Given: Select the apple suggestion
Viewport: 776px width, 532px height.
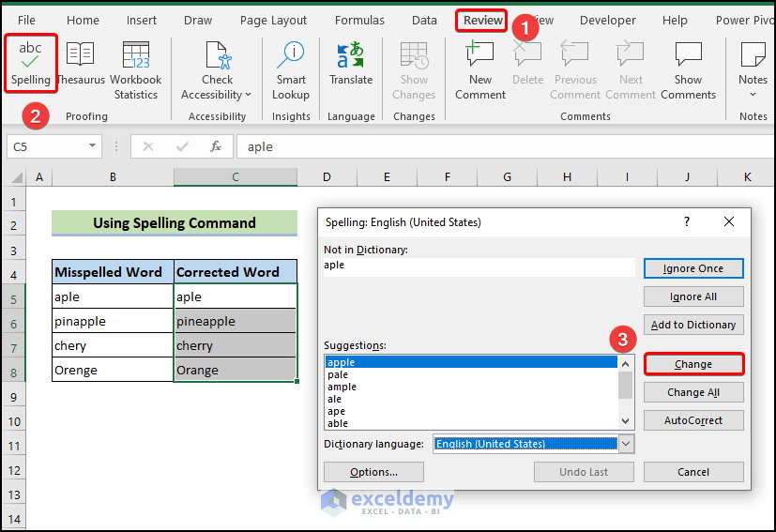Looking at the screenshot, I should click(x=471, y=362).
